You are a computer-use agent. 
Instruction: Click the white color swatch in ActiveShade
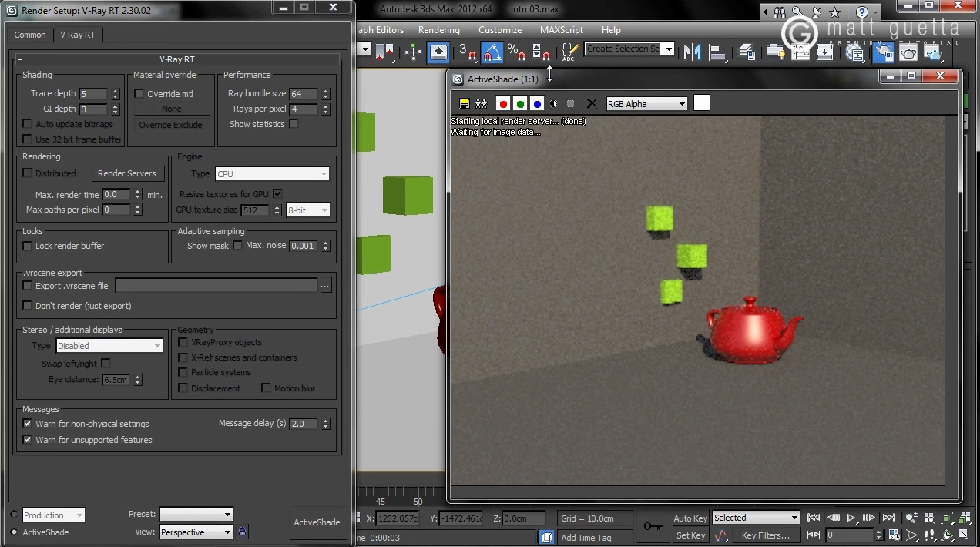(x=701, y=103)
